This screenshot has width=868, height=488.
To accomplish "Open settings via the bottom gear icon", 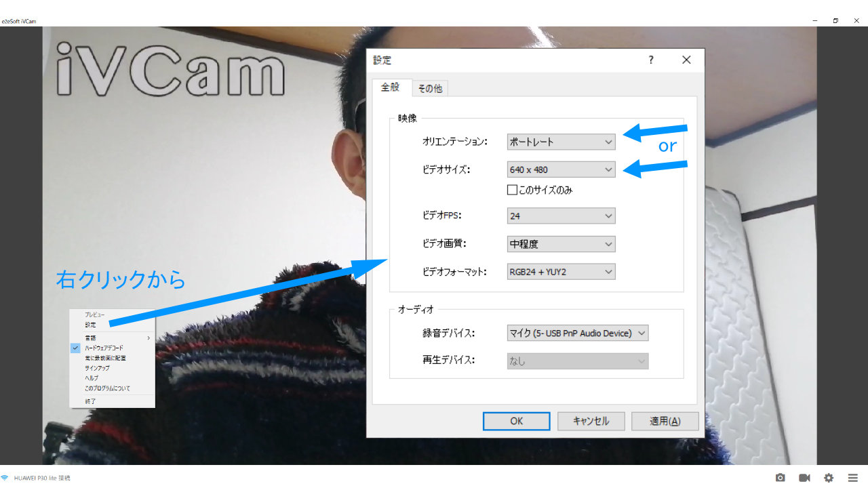I will tap(829, 478).
